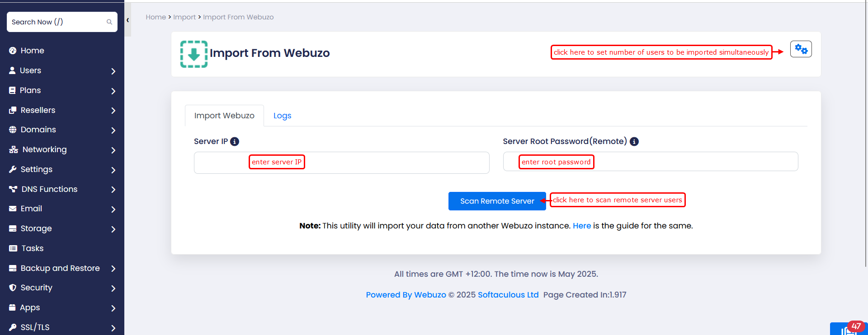Click the Users person icon
Image resolution: width=868 pixels, height=335 pixels.
click(x=12, y=70)
